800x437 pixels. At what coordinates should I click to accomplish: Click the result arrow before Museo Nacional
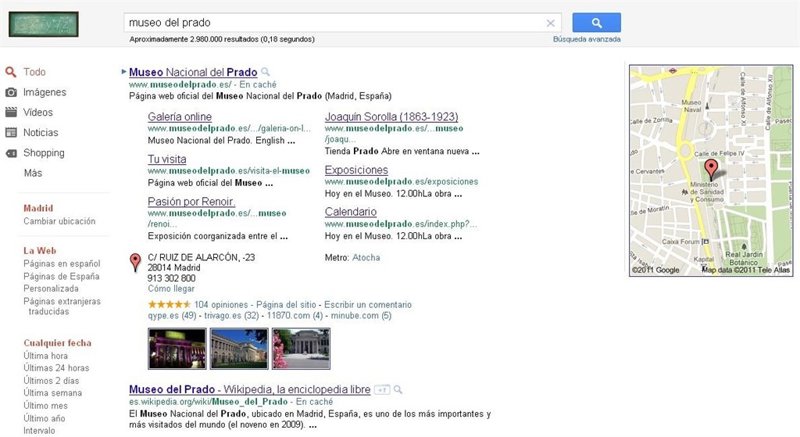124,72
